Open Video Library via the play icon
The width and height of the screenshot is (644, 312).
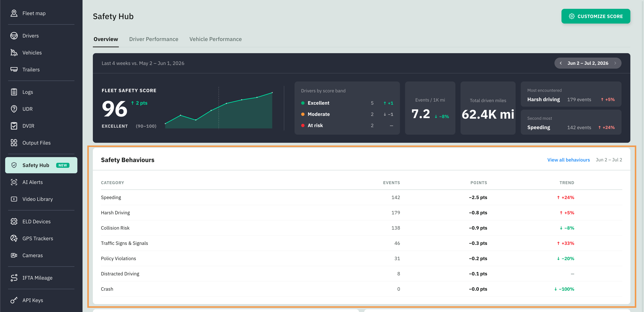tap(14, 199)
